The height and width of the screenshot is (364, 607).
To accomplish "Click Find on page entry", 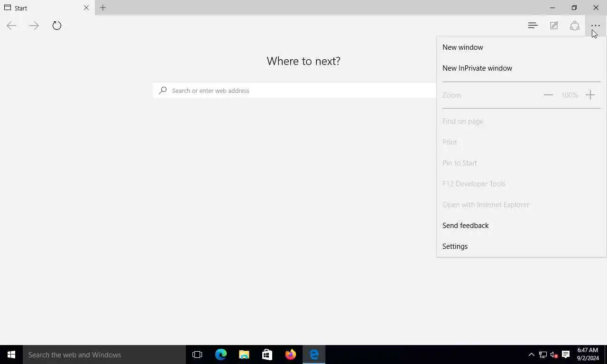I will tap(521, 121).
